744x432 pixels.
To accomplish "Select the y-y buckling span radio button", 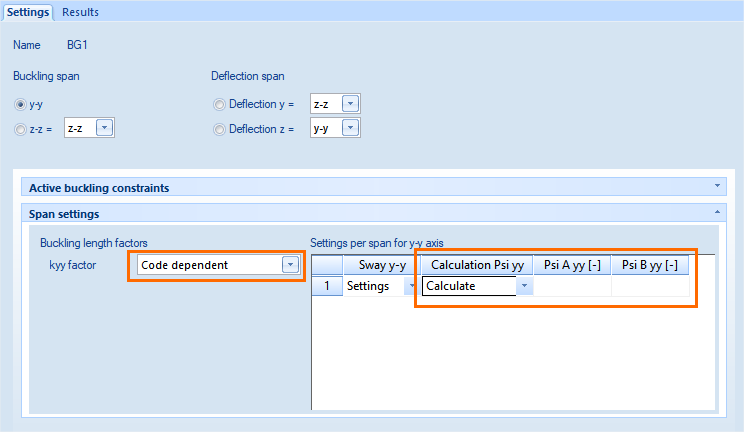I will pyautogui.click(x=20, y=104).
